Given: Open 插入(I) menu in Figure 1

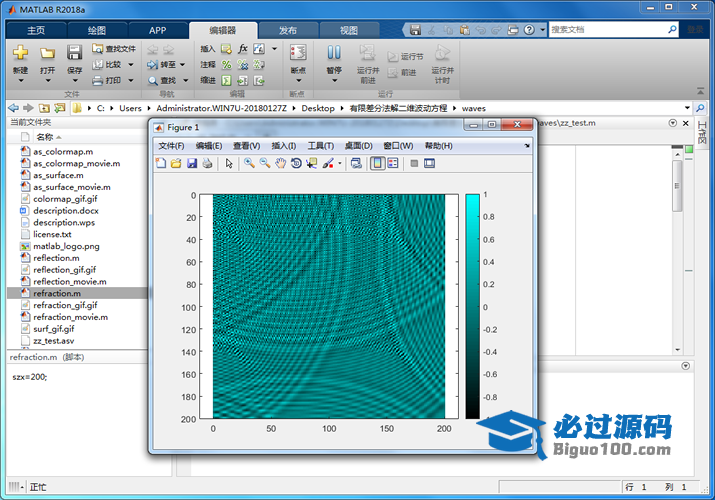Looking at the screenshot, I should point(284,146).
